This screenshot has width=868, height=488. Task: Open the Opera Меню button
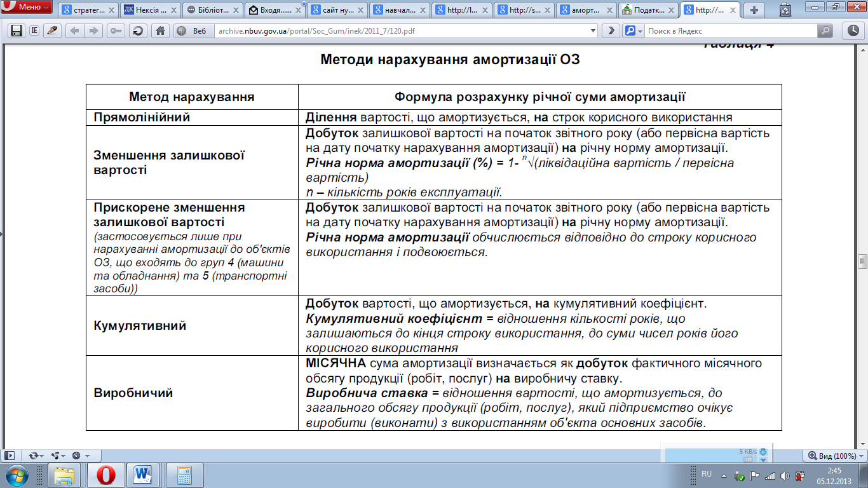coord(26,8)
